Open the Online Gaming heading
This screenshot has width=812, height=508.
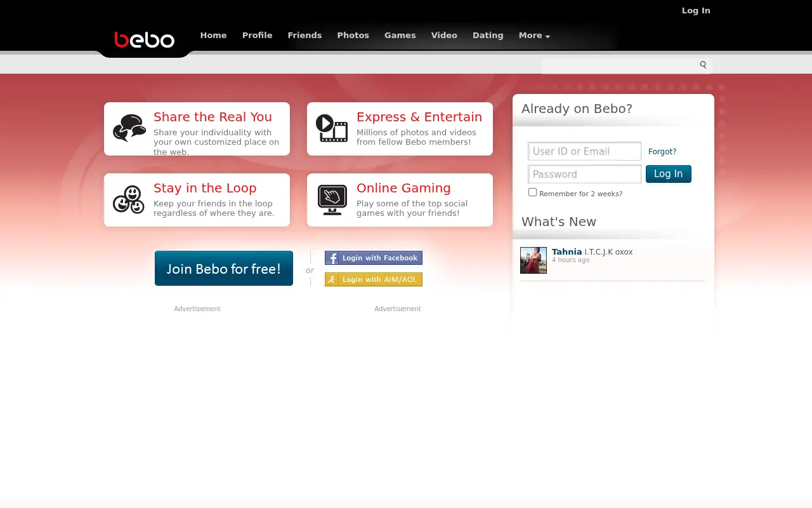[x=403, y=188]
